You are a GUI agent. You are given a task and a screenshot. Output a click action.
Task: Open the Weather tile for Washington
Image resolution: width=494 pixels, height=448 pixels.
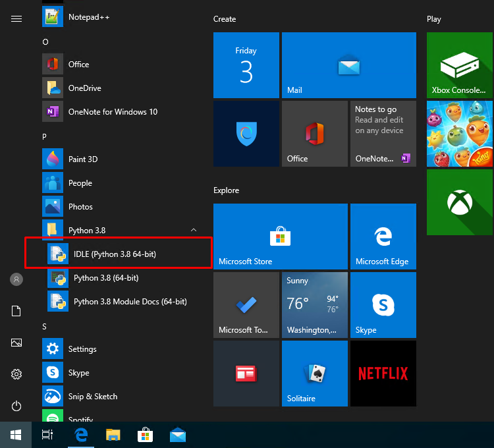(x=314, y=305)
